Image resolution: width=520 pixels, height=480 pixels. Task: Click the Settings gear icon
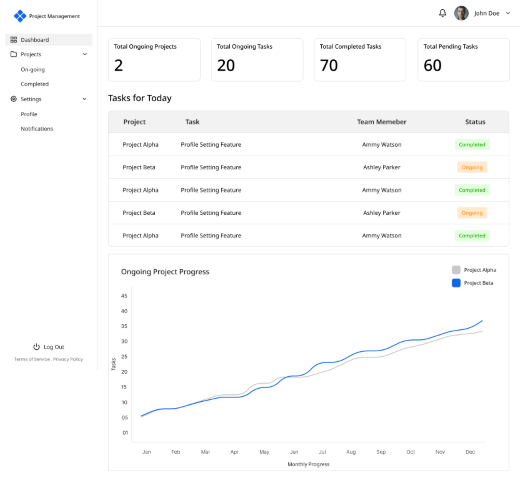pos(14,99)
